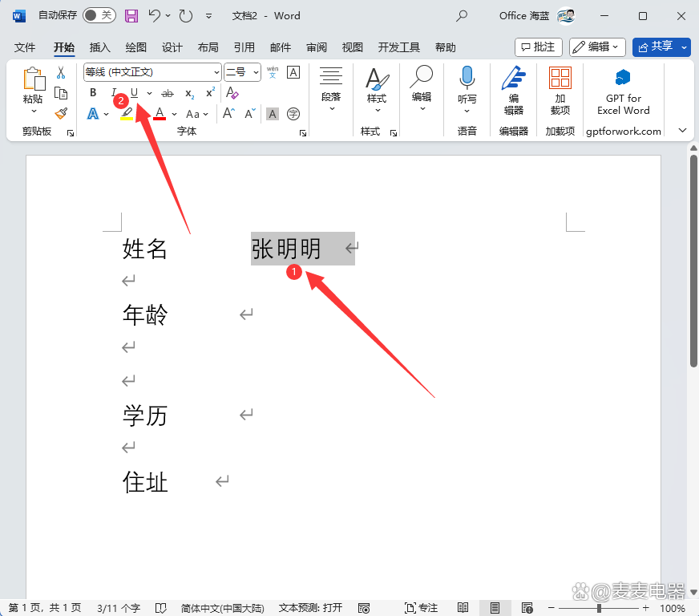Switch to the 布局 Layout tab

tap(208, 47)
